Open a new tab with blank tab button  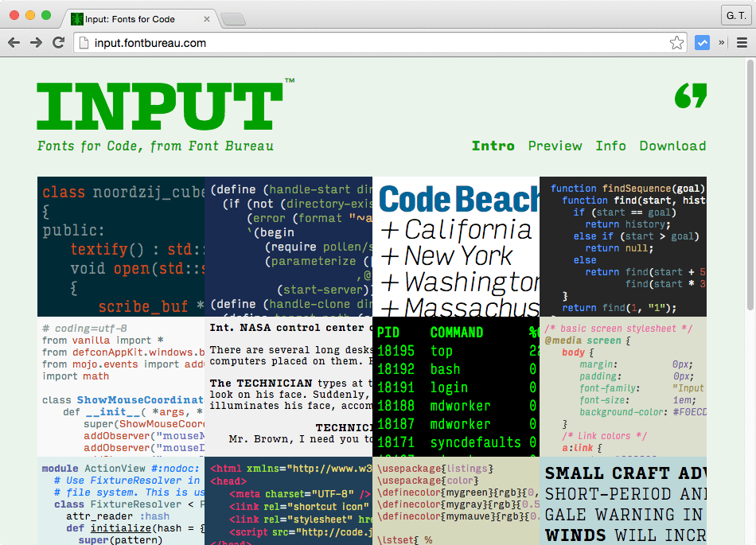(232, 18)
